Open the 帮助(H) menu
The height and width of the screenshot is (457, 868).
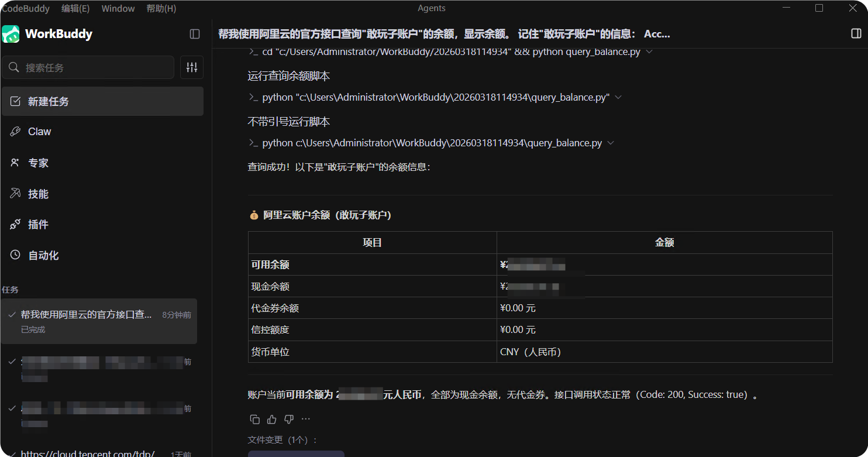pos(161,8)
